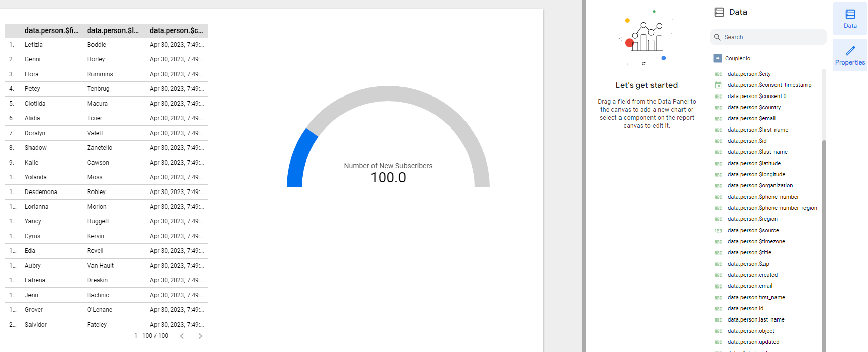Click the calendar icon beside consent_timestamp field
This screenshot has width=868, height=352.
point(718,85)
